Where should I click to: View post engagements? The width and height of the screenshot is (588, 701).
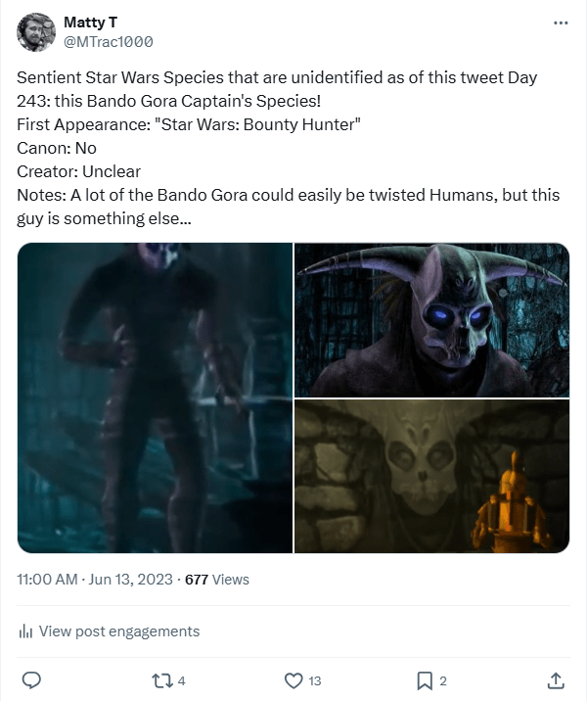(x=117, y=631)
